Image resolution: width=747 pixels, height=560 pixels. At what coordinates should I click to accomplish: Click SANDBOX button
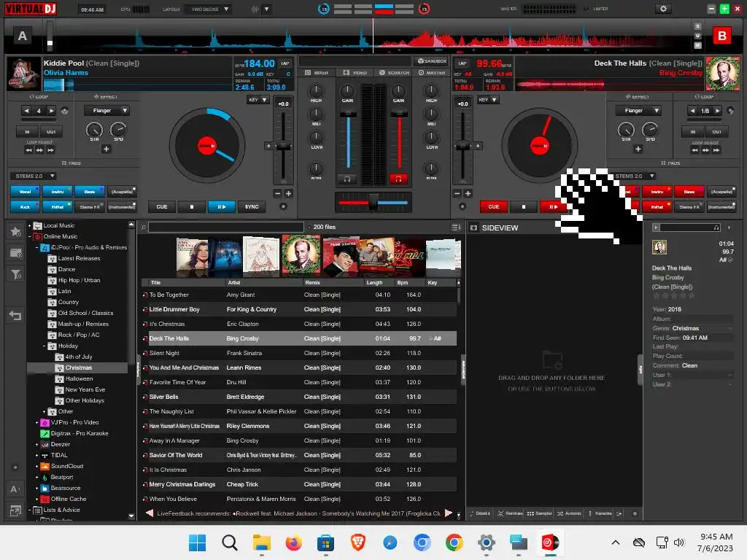[432, 61]
